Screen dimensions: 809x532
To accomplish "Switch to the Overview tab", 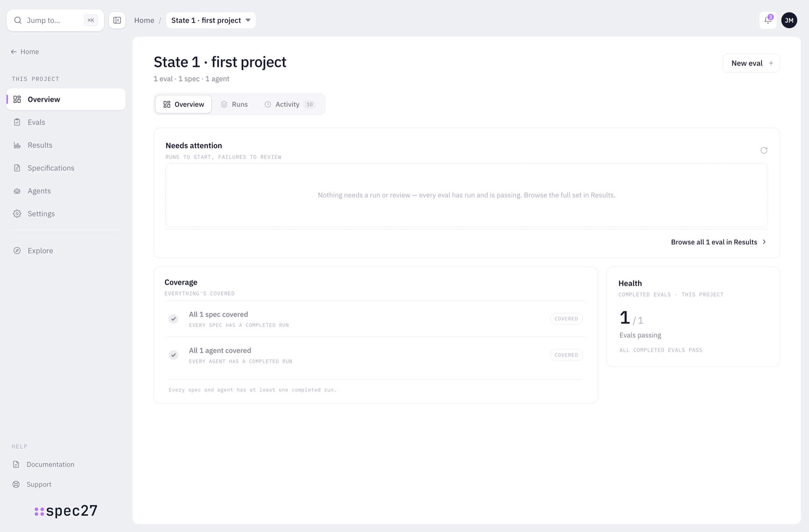I will 183,104.
